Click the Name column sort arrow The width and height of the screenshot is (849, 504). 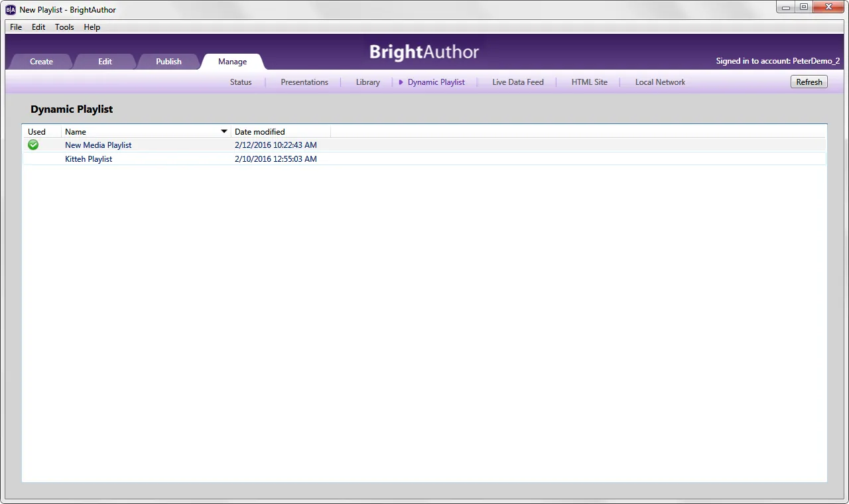224,131
